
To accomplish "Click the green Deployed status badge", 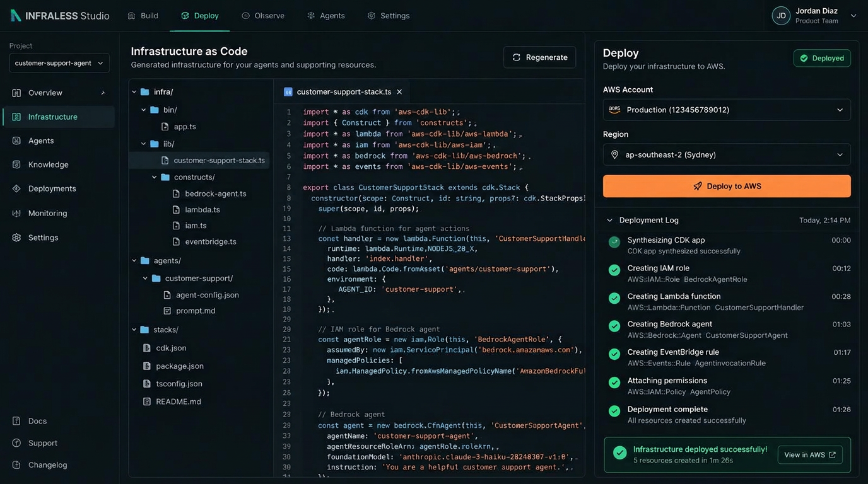I will [x=822, y=58].
